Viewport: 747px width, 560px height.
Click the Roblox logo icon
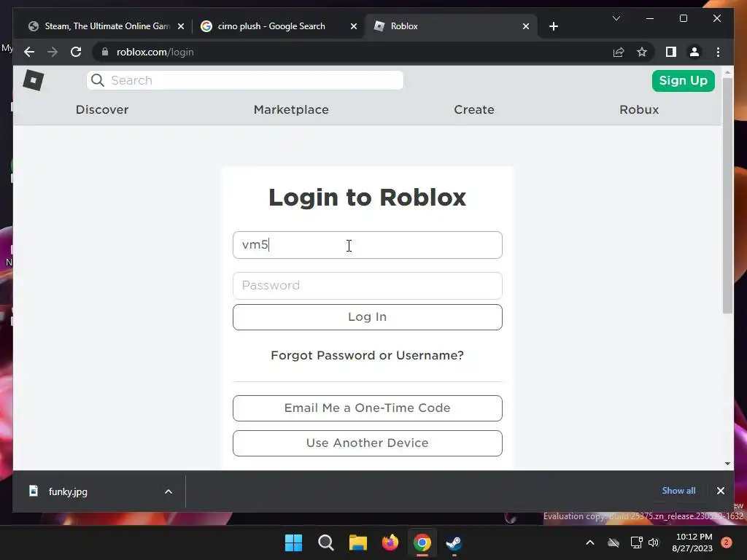(34, 80)
